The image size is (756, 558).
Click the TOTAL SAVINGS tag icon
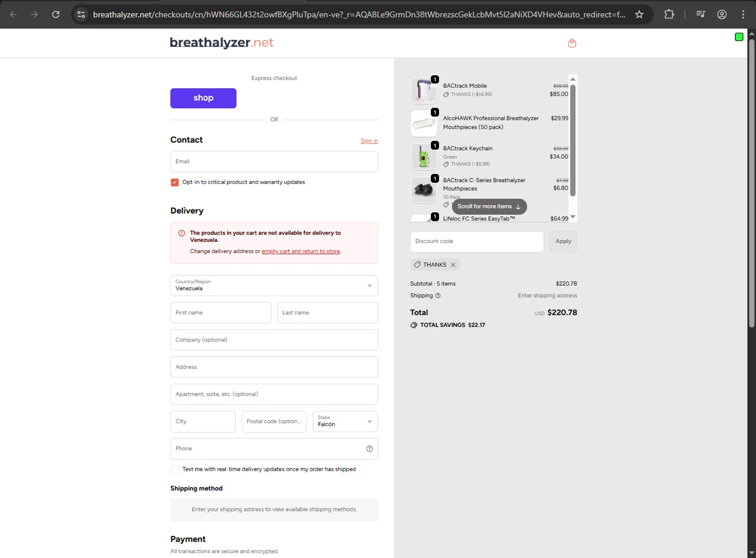[414, 325]
